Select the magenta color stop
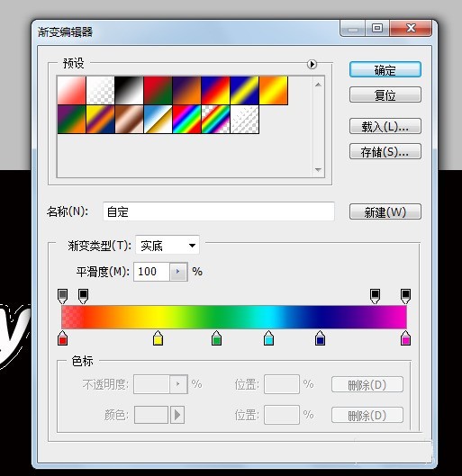Screen dimensions: 462x476 (x=405, y=338)
